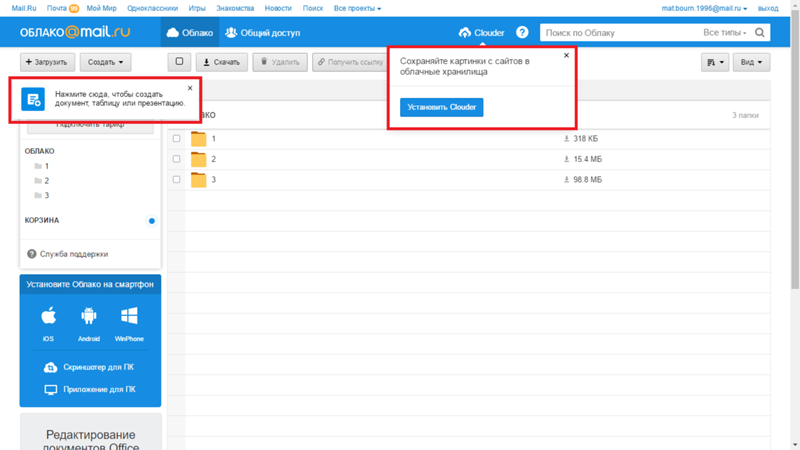
Task: Download folder 3 via its 98.8 МБ arrow icon
Action: [566, 180]
